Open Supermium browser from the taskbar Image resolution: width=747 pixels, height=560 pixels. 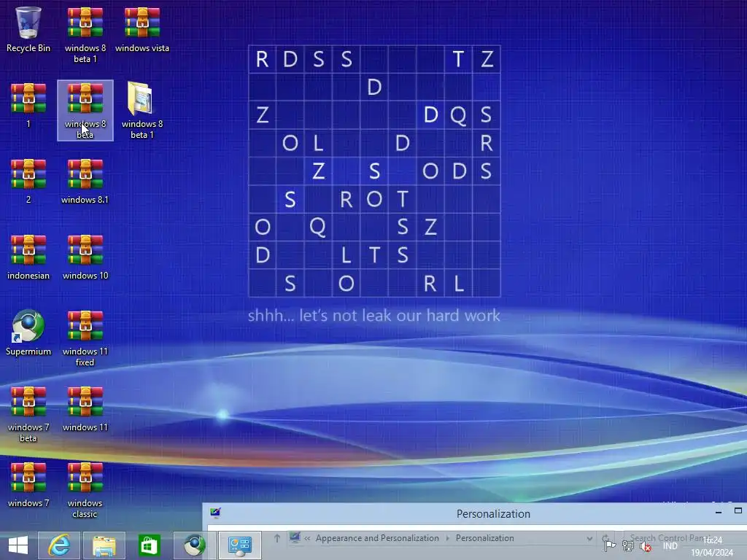point(194,545)
